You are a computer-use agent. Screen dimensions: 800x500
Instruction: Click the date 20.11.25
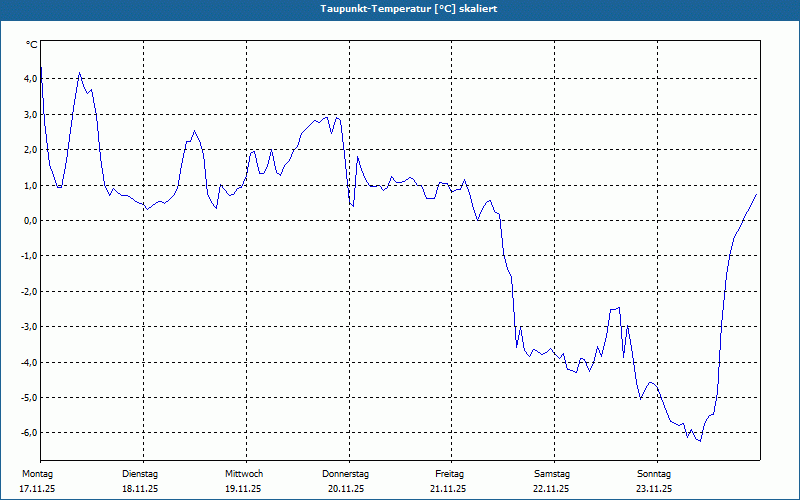pos(346,489)
